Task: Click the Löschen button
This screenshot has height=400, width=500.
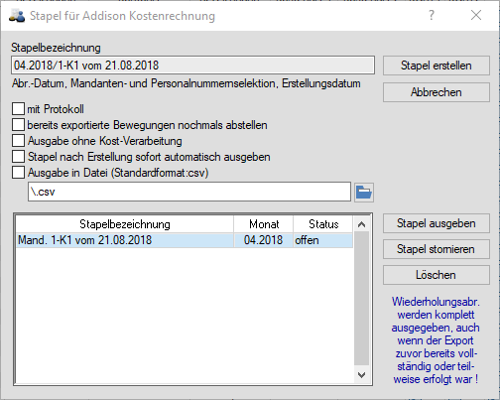Action: [x=436, y=275]
